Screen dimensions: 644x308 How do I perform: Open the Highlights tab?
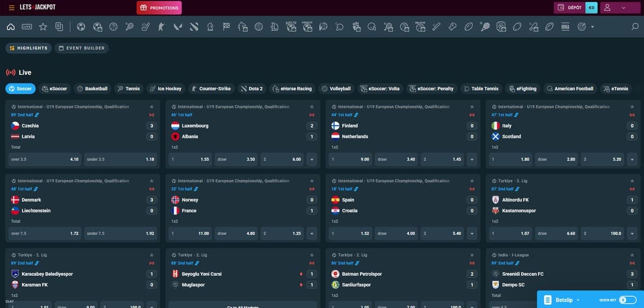28,48
